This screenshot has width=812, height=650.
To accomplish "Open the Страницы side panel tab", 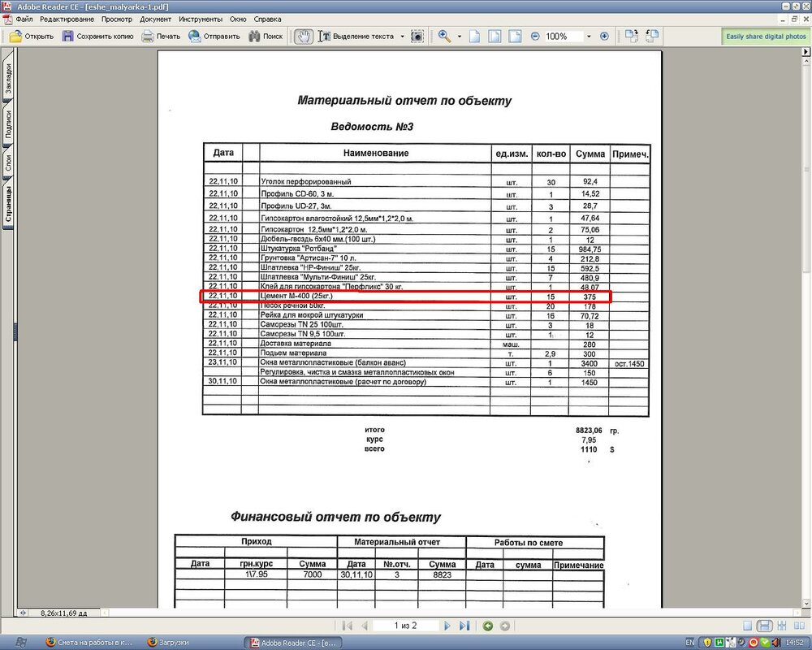I will [8, 204].
